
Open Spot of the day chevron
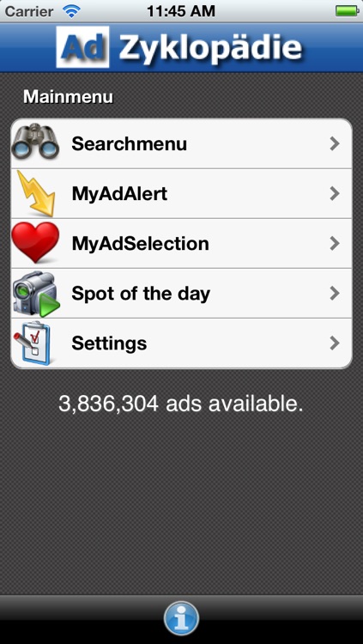335,294
